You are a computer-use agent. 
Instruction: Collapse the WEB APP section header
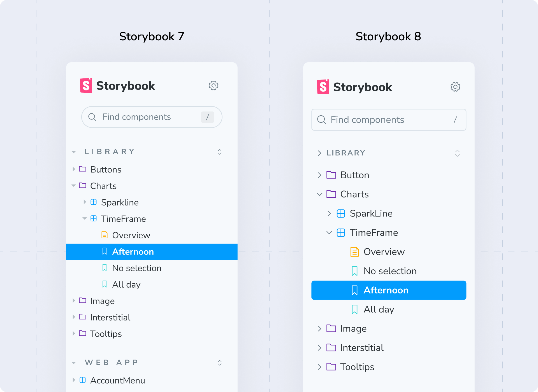click(73, 362)
